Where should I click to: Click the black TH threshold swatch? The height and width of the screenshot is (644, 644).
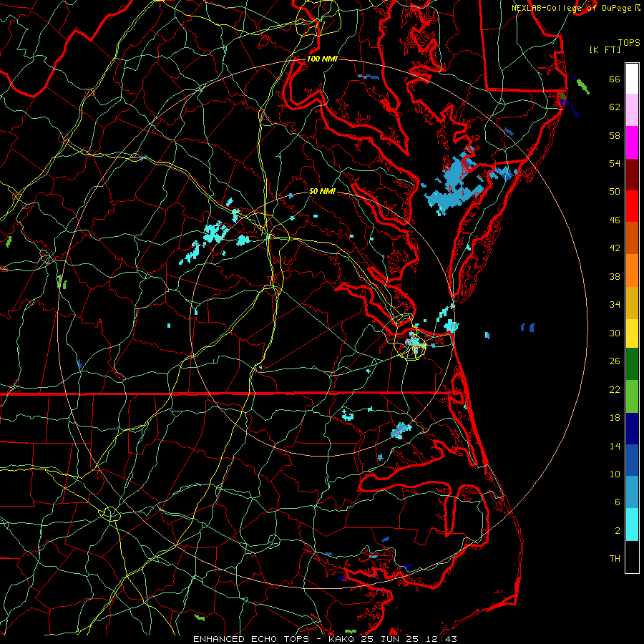[632, 557]
